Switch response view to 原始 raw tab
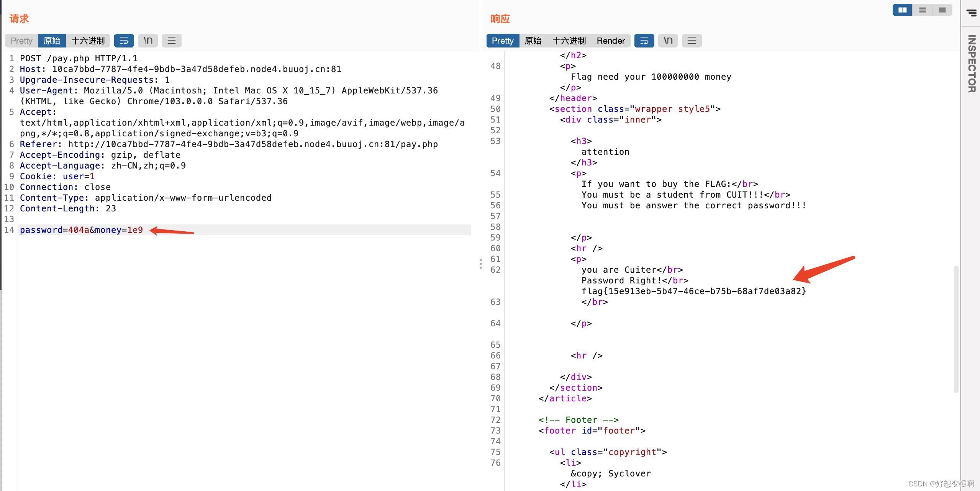Screen dimensions: 980x491 (533, 41)
